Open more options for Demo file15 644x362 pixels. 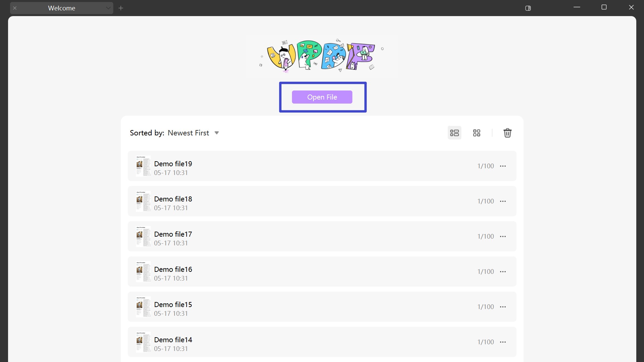503,307
